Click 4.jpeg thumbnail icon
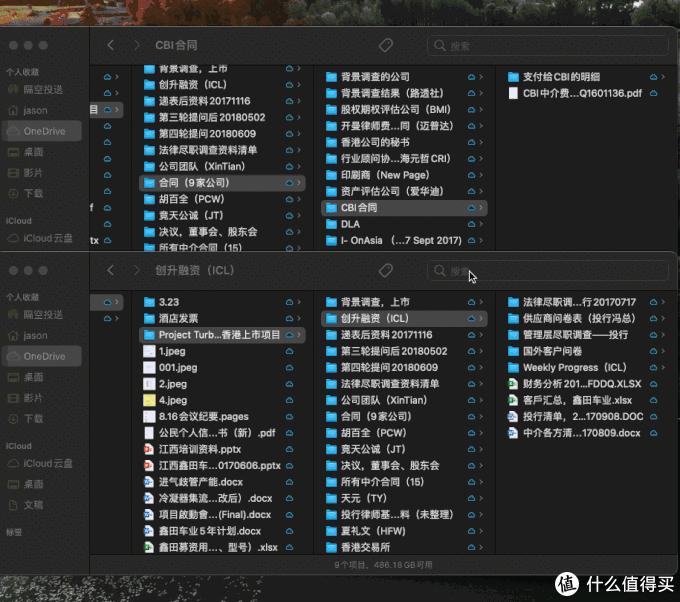 coord(149,400)
